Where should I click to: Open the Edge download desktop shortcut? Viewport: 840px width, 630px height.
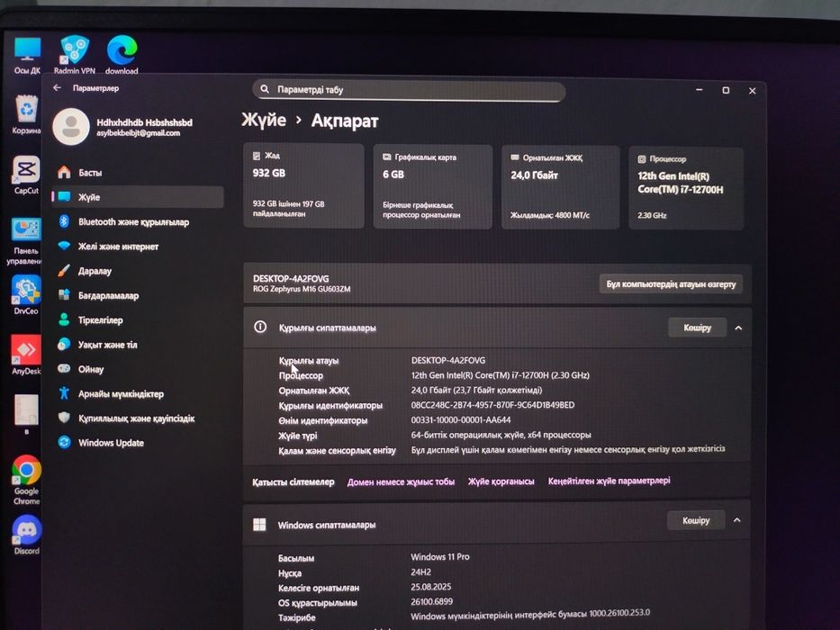[122, 54]
